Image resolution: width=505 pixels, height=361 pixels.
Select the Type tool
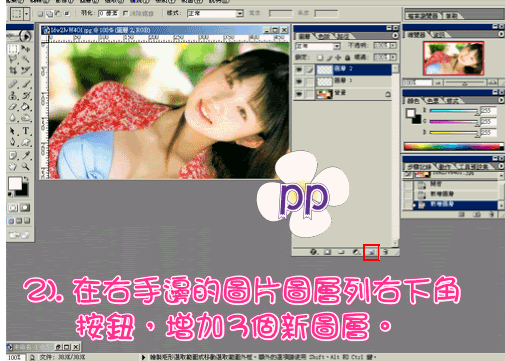pyautogui.click(x=25, y=131)
